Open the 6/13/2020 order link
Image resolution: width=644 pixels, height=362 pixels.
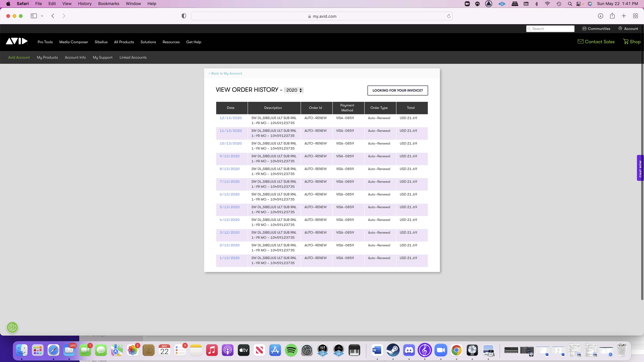tap(230, 194)
